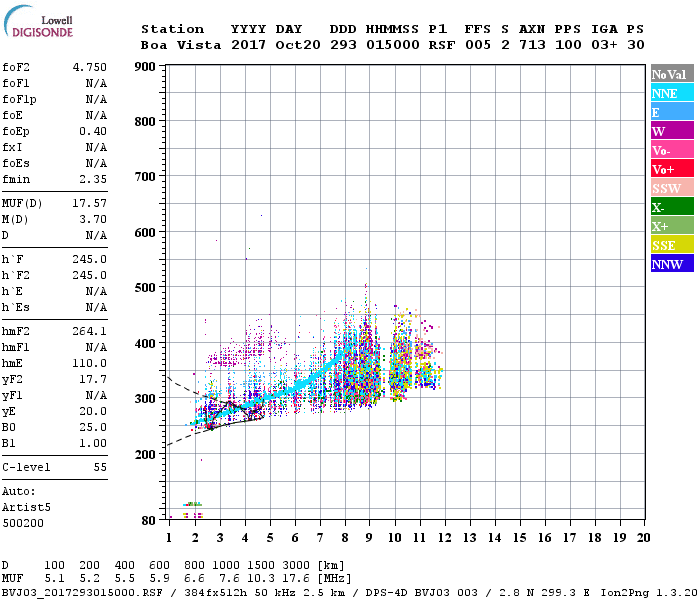Viewport: 700px width, 600px height.
Task: Select the hmF2 value 264.1
Action: 90,331
